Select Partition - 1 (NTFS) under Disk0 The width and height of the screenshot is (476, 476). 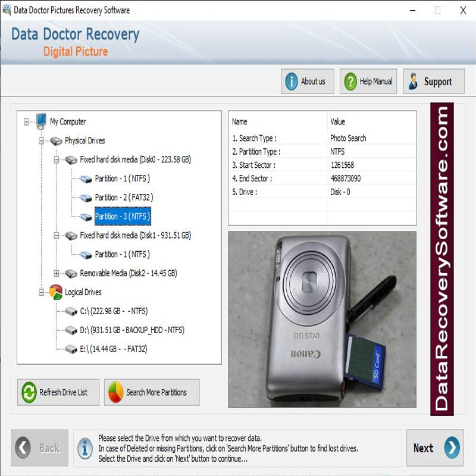pos(123,178)
